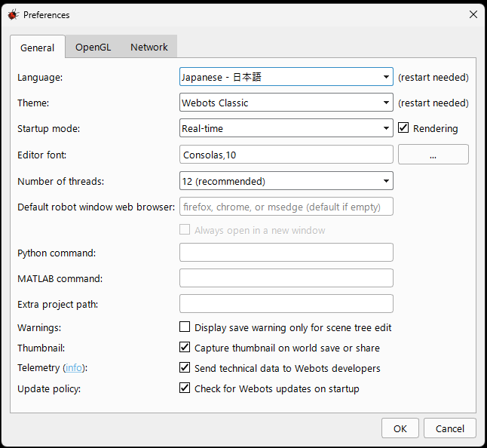Viewport: 487px width, 448px height.
Task: Click the Python command input field
Action: click(286, 253)
